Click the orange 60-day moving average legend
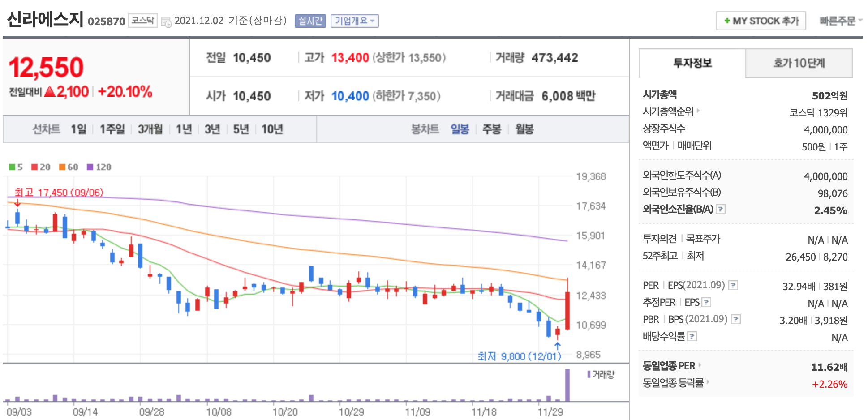The height and width of the screenshot is (420, 868). (69, 167)
